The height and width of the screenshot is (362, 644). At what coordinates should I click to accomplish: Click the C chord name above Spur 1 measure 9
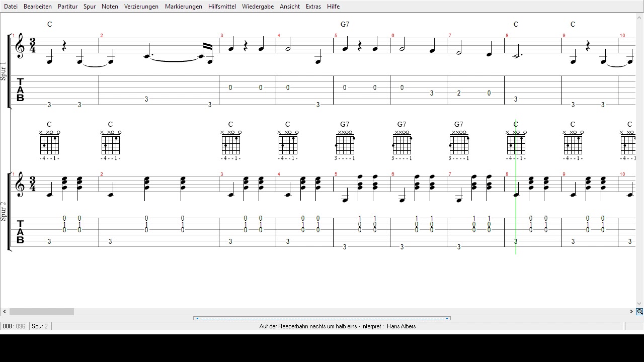pos(573,24)
